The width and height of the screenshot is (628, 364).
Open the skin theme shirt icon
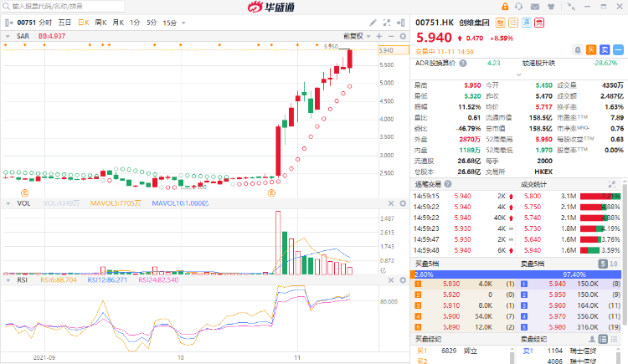[x=551, y=7]
